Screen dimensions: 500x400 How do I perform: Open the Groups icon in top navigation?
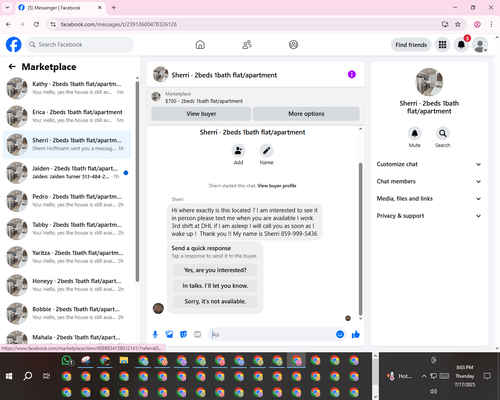(x=293, y=45)
